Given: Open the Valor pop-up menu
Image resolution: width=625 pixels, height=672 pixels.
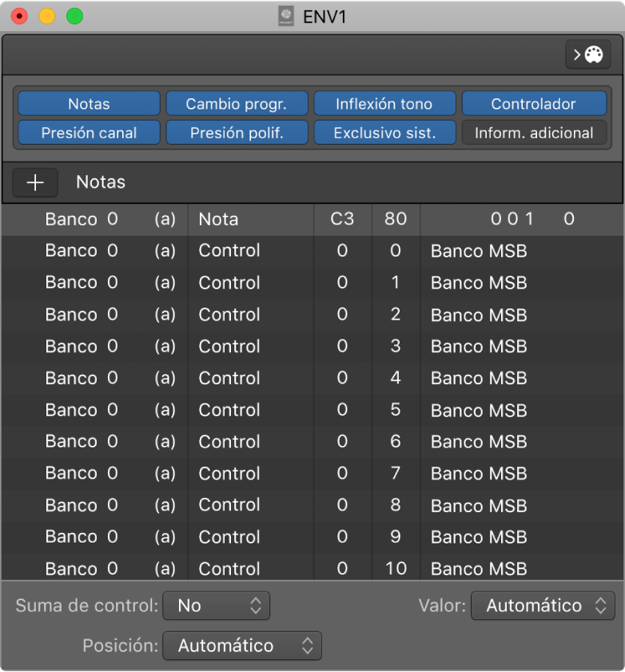Looking at the screenshot, I should pos(543,606).
